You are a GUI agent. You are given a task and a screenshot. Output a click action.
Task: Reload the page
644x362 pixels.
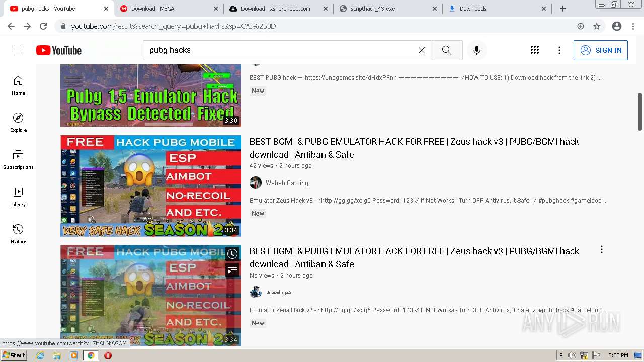coord(43,26)
